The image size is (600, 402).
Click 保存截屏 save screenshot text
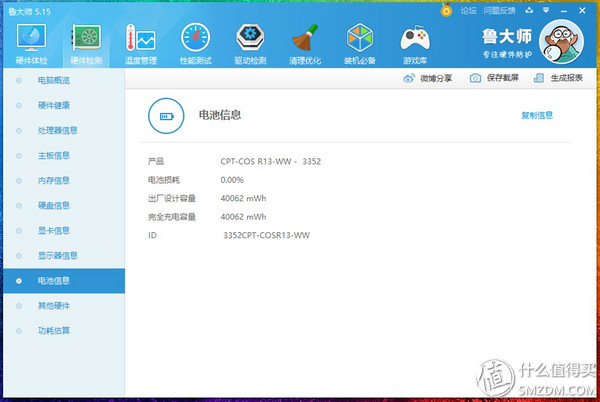pyautogui.click(x=503, y=78)
